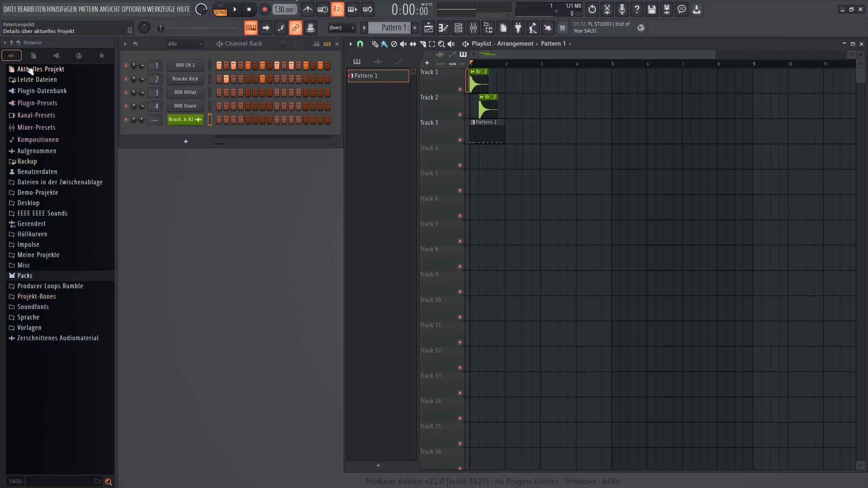Toggle the metronome icon

click(x=307, y=9)
